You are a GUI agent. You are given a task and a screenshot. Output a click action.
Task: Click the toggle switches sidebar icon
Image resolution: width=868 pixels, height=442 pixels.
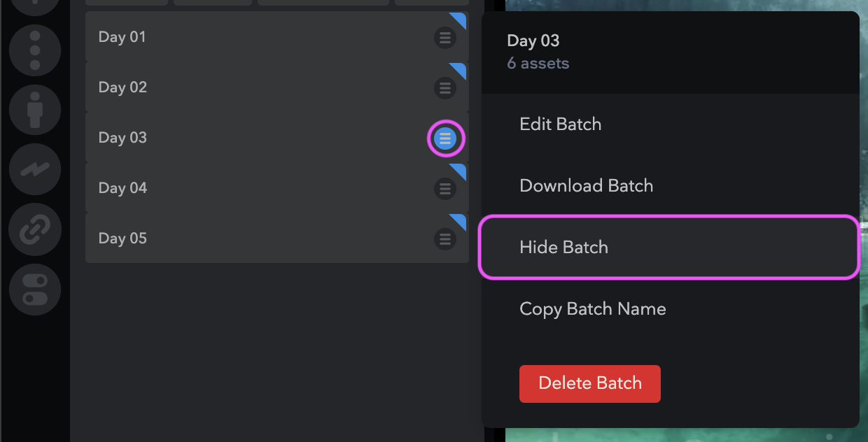(35, 290)
